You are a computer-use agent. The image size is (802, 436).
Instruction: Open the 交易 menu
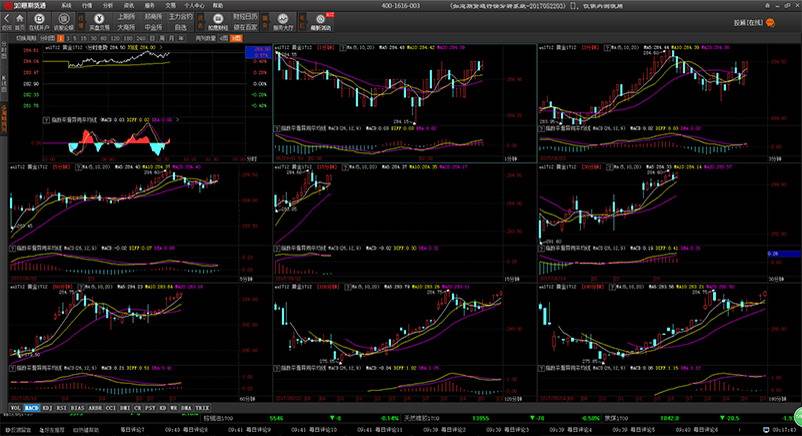click(170, 5)
